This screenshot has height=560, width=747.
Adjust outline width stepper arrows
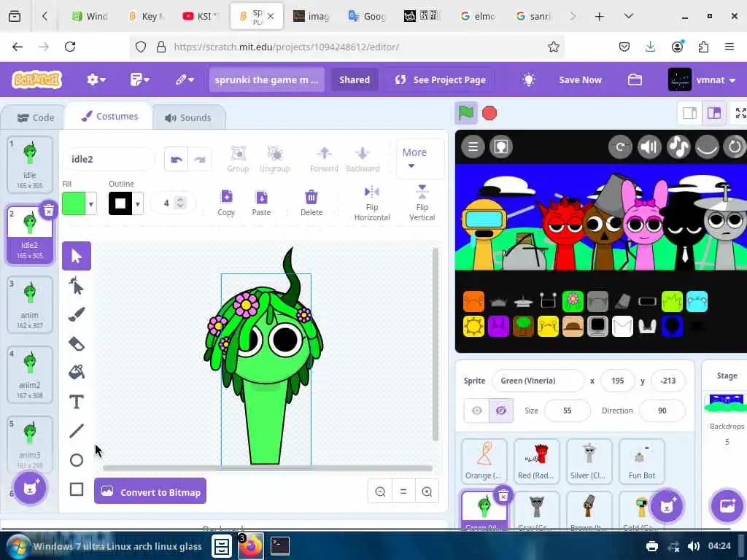point(180,203)
